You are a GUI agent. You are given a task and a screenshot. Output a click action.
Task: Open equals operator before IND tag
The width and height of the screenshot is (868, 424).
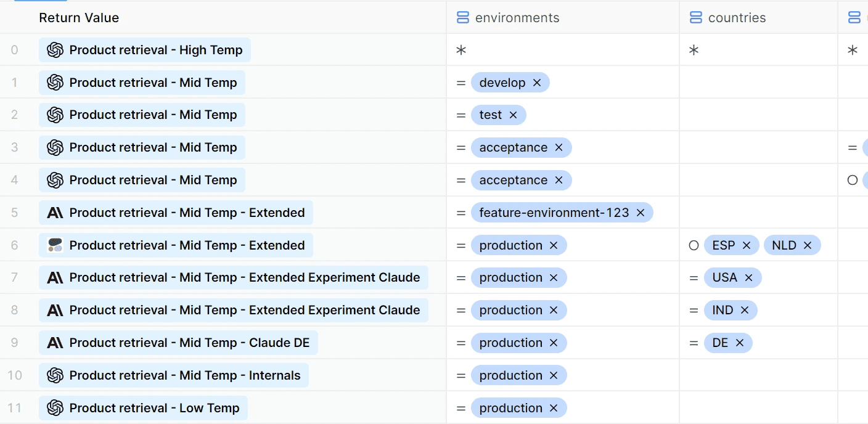coord(694,311)
